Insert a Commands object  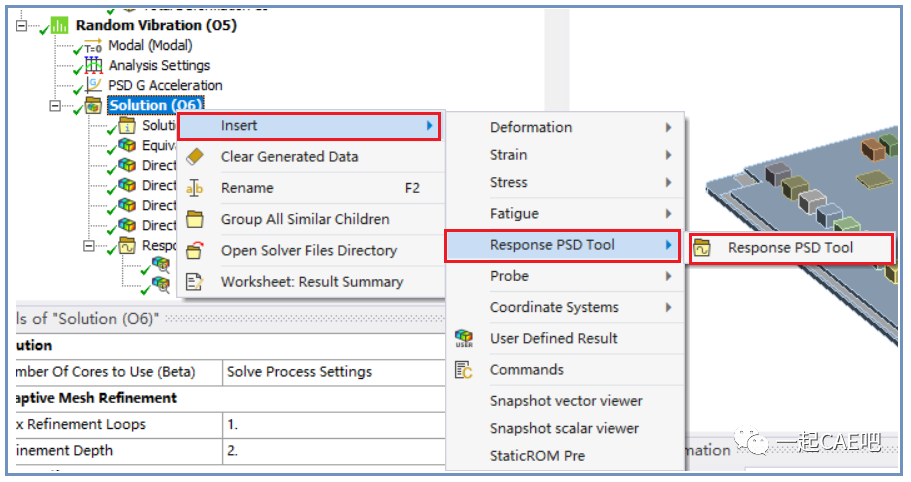(x=564, y=370)
